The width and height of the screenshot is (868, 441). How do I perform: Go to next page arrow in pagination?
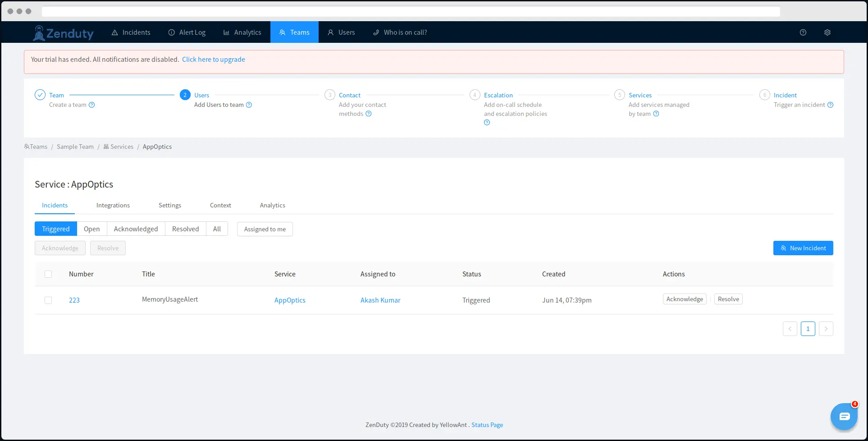pos(826,329)
